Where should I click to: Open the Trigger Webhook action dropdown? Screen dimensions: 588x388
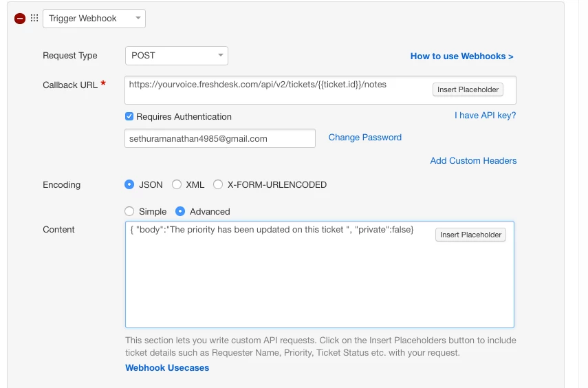pyautogui.click(x=94, y=19)
